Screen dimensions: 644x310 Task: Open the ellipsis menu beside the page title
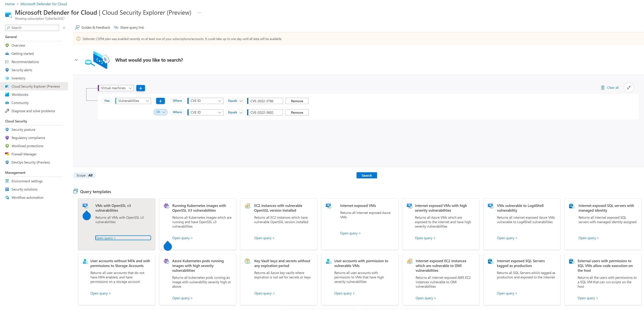pos(199,12)
